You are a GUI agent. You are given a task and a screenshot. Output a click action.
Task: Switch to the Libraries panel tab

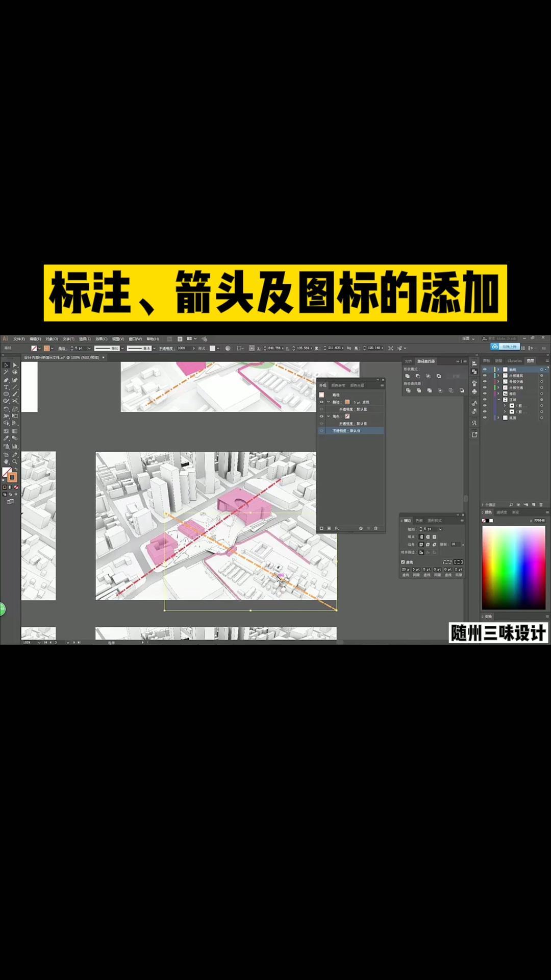tap(514, 361)
